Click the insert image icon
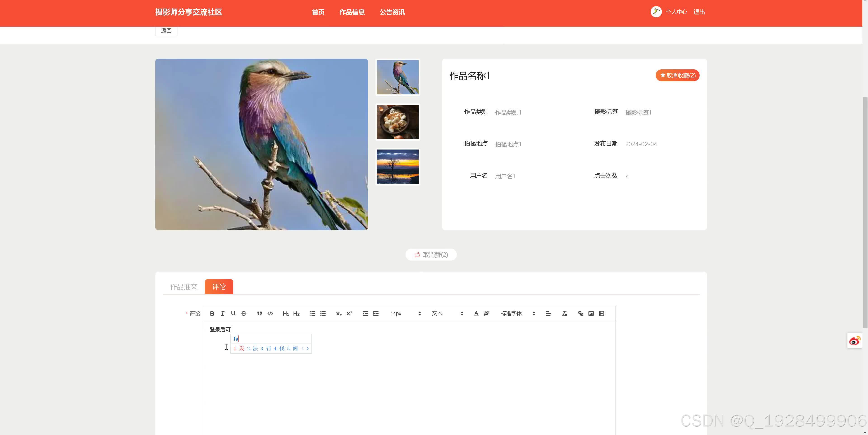This screenshot has width=868, height=435. click(x=591, y=313)
